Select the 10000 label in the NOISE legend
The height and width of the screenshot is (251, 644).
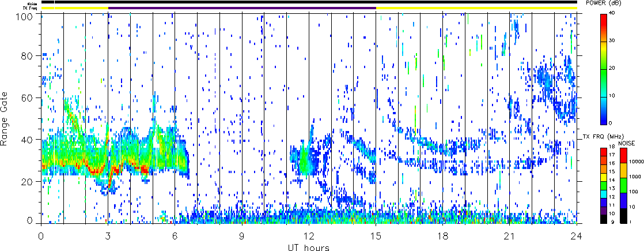point(633,162)
